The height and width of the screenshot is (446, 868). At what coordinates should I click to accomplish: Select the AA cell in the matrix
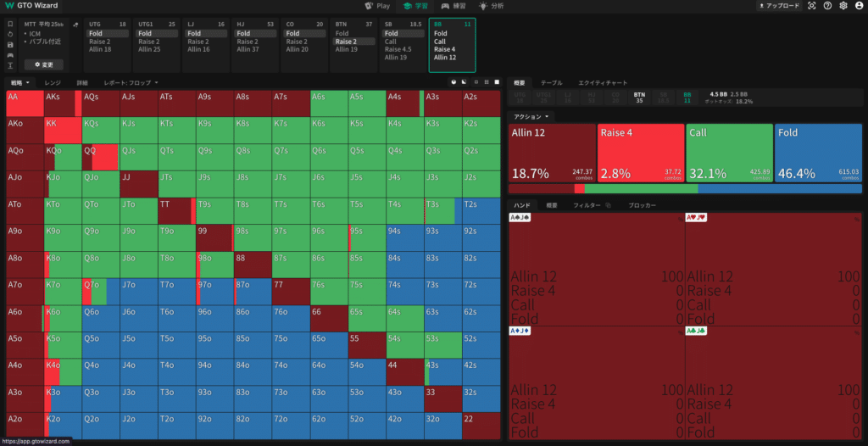[x=25, y=103]
